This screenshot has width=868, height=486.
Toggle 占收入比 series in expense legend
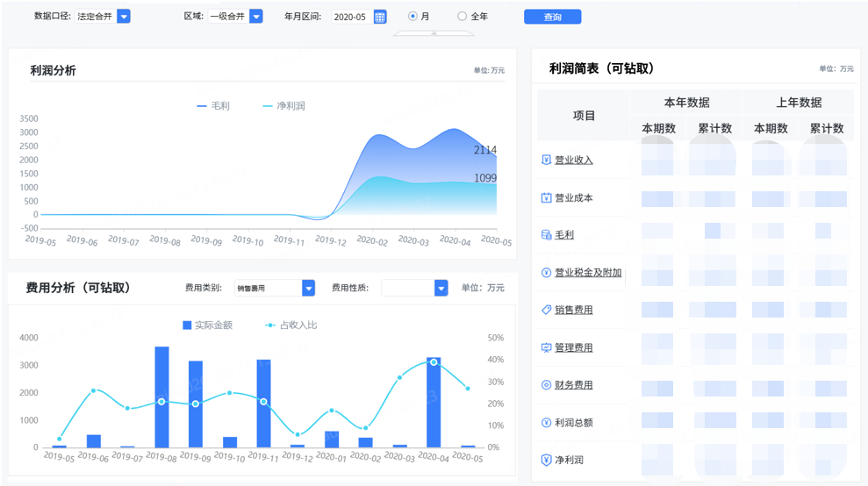point(291,325)
